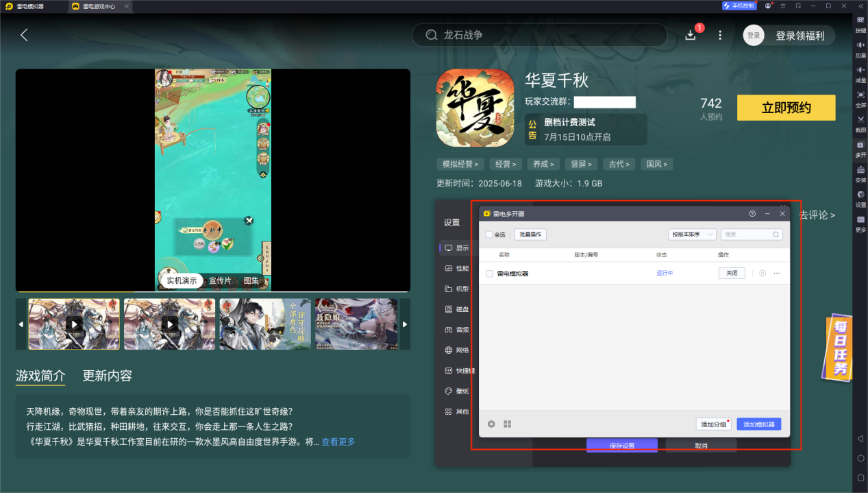Click the yellow 立即预约 button

coord(786,108)
